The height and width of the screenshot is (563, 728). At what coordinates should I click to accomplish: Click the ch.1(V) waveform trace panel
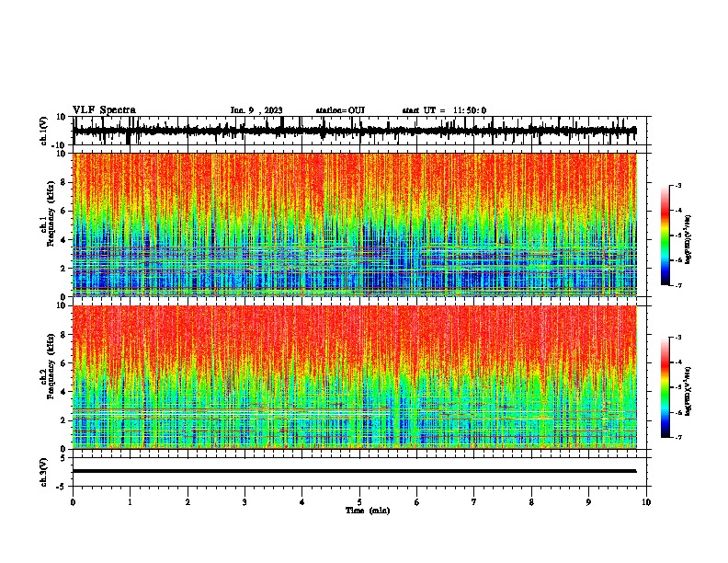tap(361, 131)
